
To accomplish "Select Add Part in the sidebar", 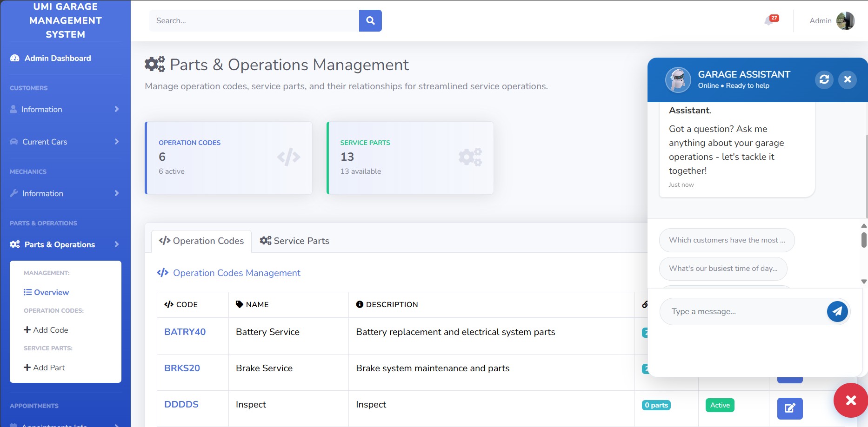I will [x=44, y=368].
